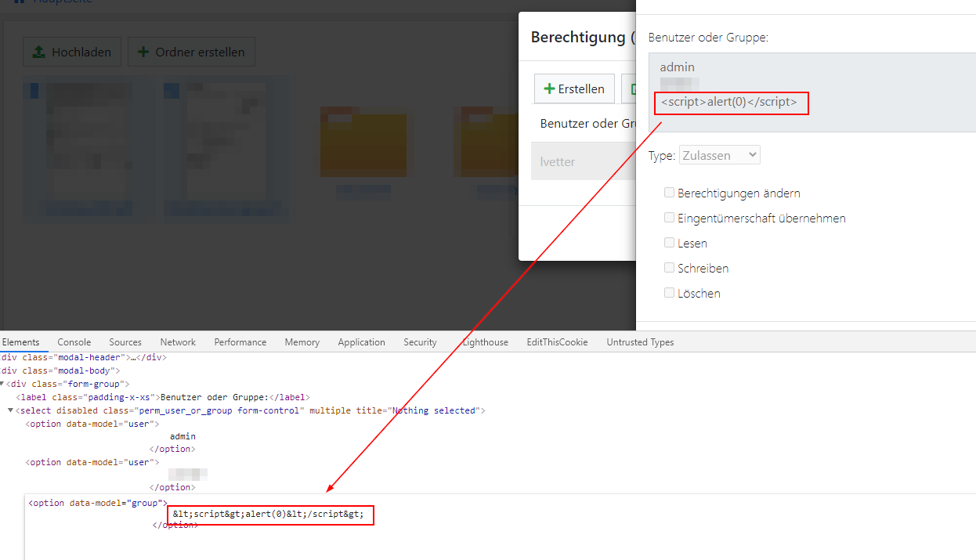Switch to the Elements DevTools tab

coord(20,342)
